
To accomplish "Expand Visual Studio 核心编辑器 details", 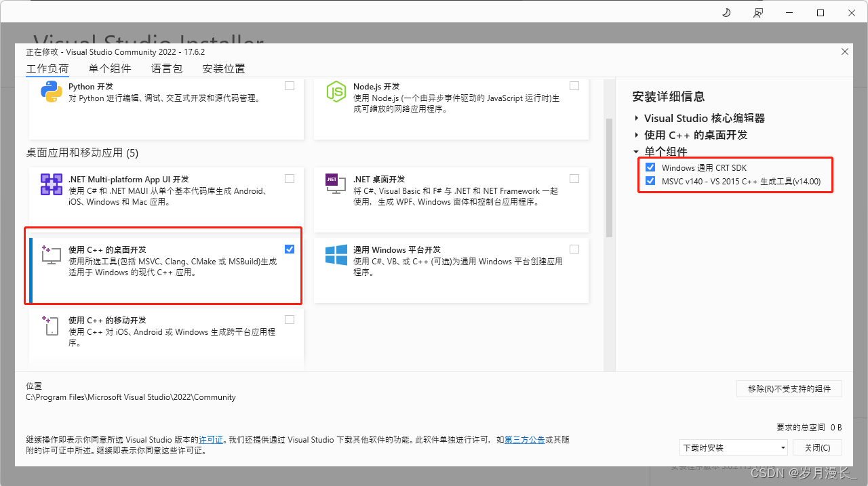I will click(x=636, y=117).
